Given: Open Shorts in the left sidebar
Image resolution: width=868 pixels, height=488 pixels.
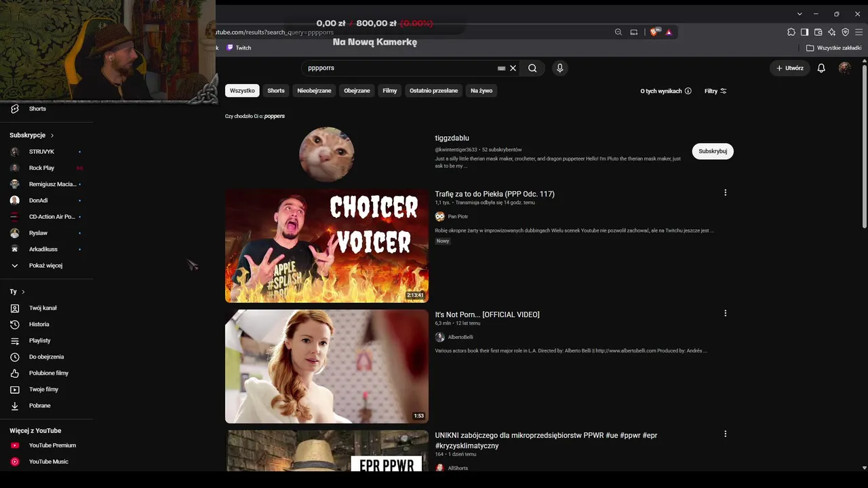Looking at the screenshot, I should 37,108.
